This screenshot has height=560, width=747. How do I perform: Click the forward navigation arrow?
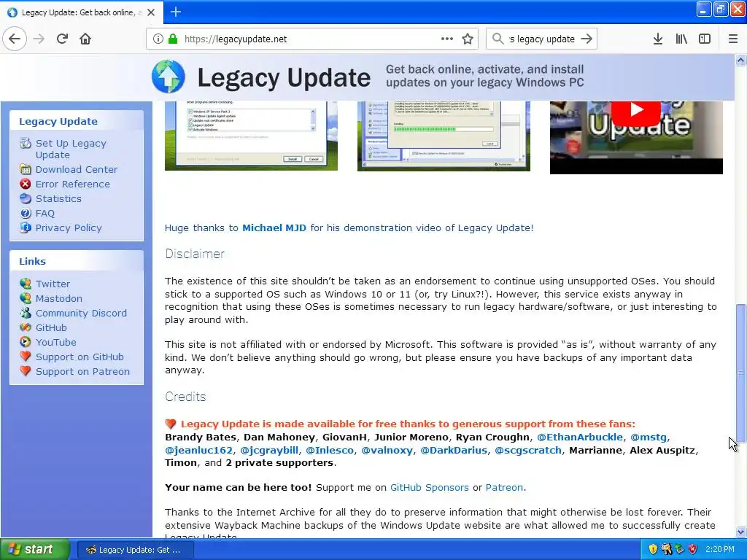[39, 39]
